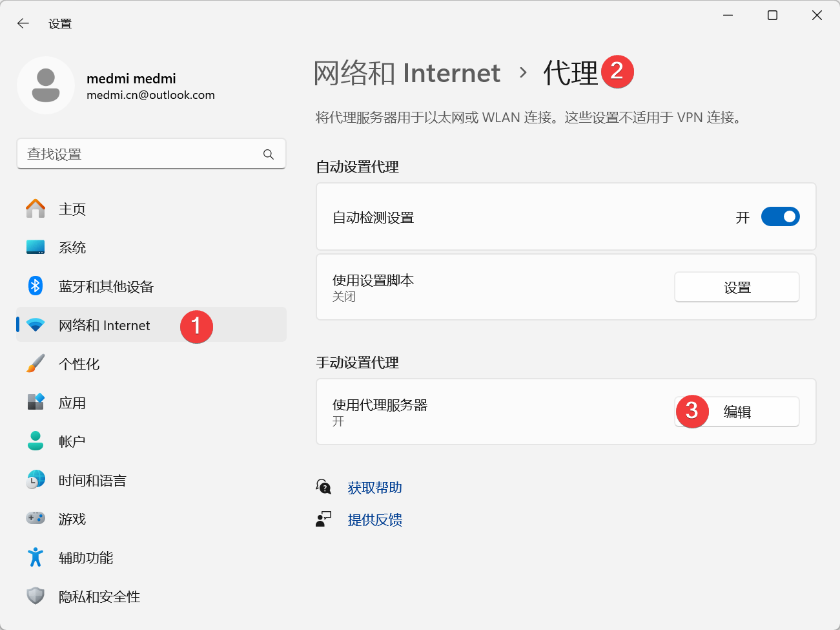The image size is (840, 630).
Task: Open the 应用 apps icon
Action: [36, 403]
